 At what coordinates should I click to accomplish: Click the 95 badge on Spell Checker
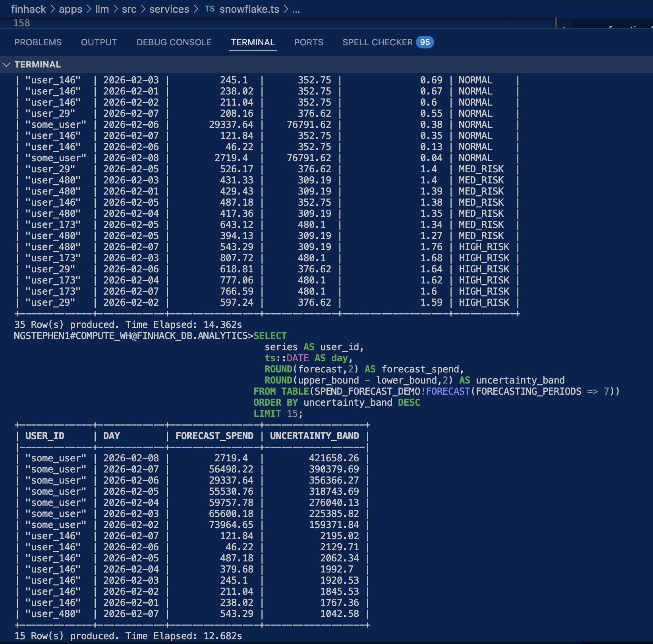click(x=425, y=42)
